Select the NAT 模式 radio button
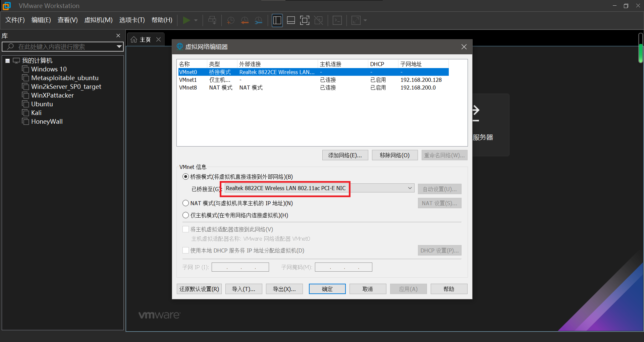The image size is (644, 342). (x=185, y=203)
